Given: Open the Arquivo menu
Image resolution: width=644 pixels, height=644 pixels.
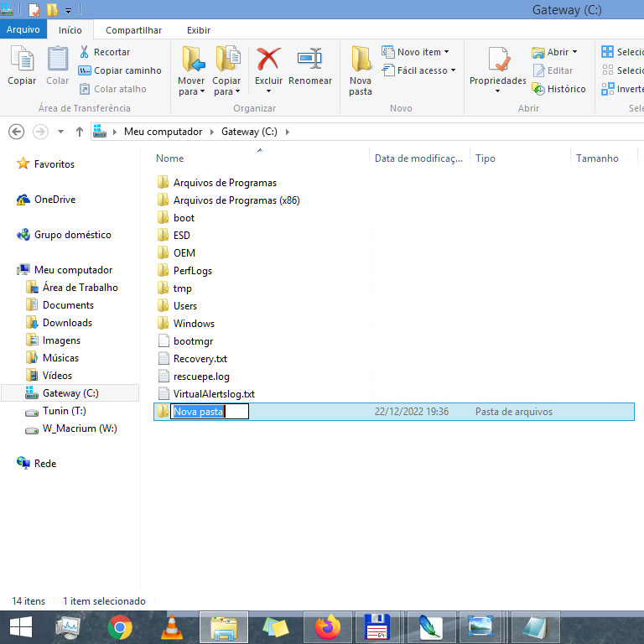Looking at the screenshot, I should [23, 30].
